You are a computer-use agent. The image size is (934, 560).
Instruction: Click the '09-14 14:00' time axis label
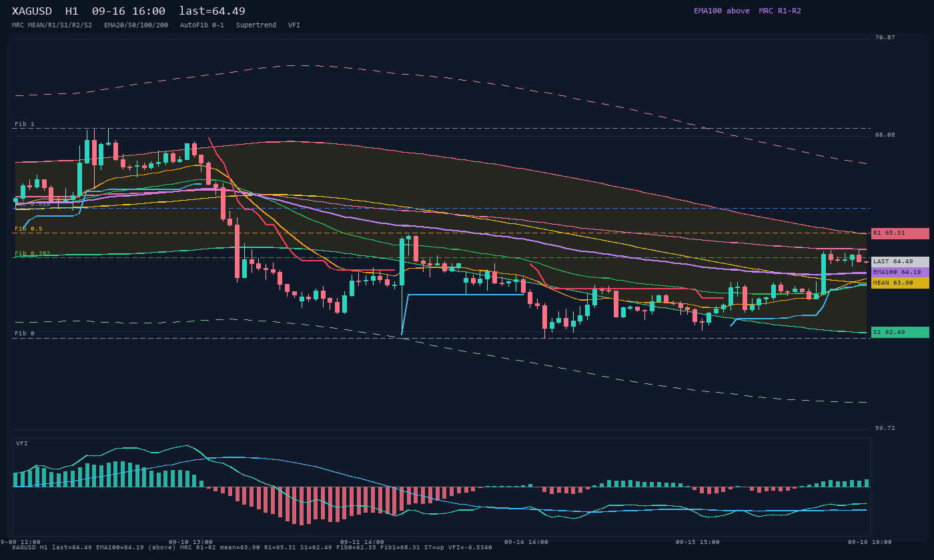(x=526, y=542)
